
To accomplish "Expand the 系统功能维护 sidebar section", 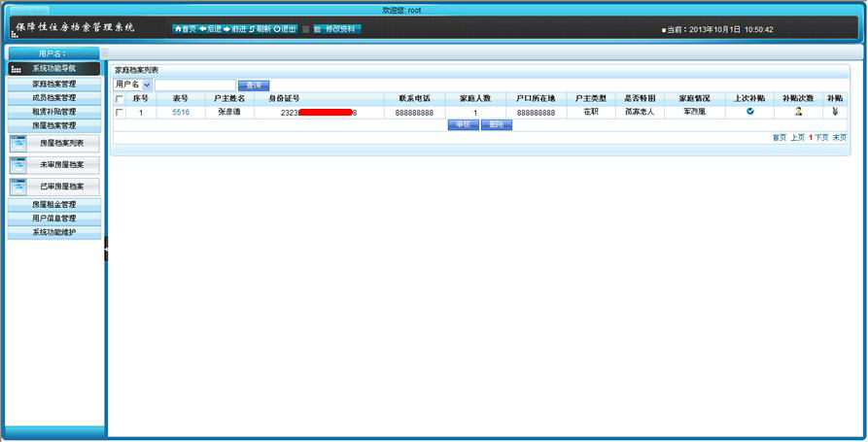I will (53, 232).
